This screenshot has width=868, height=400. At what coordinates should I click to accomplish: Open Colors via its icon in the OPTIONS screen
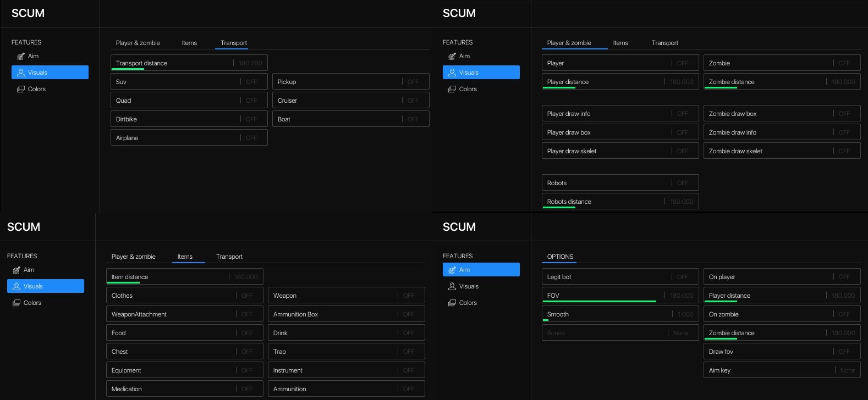click(x=452, y=303)
